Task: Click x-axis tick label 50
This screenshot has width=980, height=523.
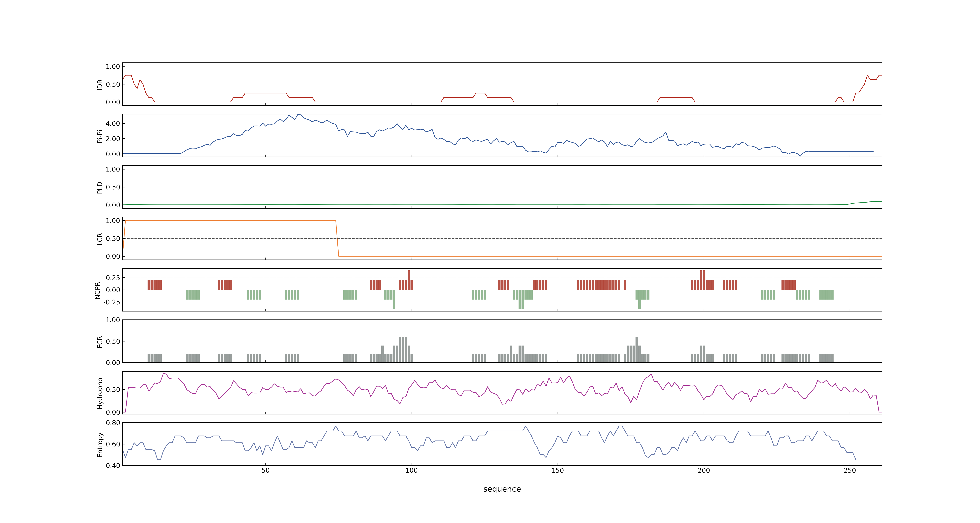Action: 266,470
